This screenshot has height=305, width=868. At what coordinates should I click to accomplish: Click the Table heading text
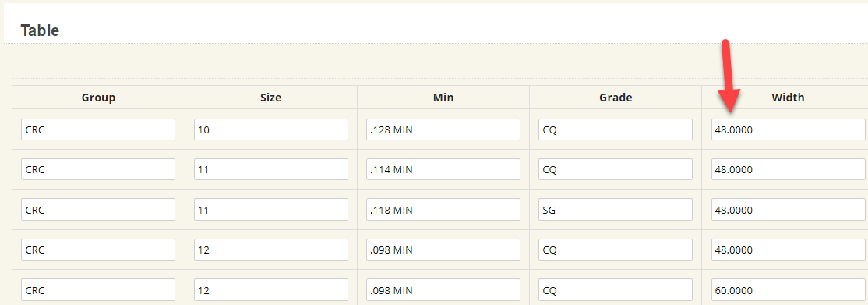[40, 30]
